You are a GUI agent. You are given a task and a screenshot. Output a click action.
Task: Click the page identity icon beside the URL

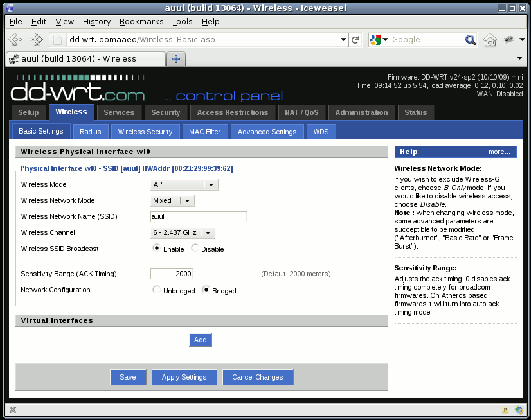(x=58, y=40)
